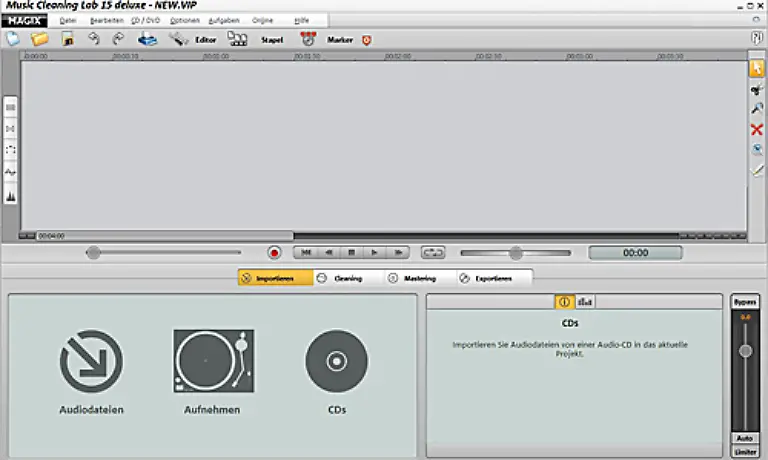This screenshot has width=768, height=460.
Task: Click the Marker toolbar item
Action: [x=326, y=39]
